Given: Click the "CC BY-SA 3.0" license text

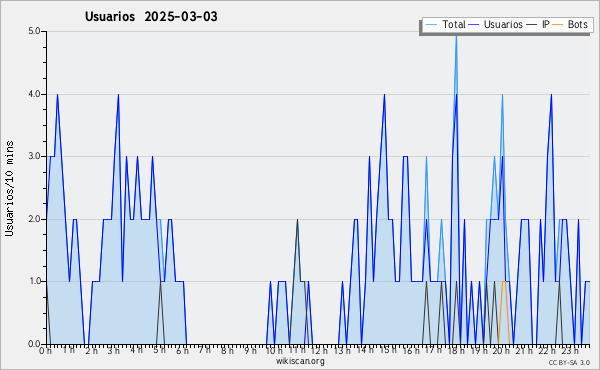Looking at the screenshot, I should coord(569,362).
